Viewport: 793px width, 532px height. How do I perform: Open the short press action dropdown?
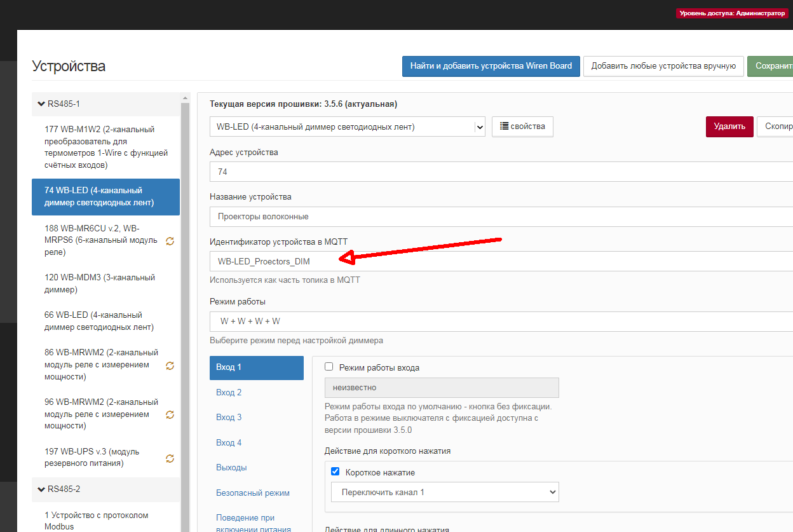pyautogui.click(x=444, y=492)
